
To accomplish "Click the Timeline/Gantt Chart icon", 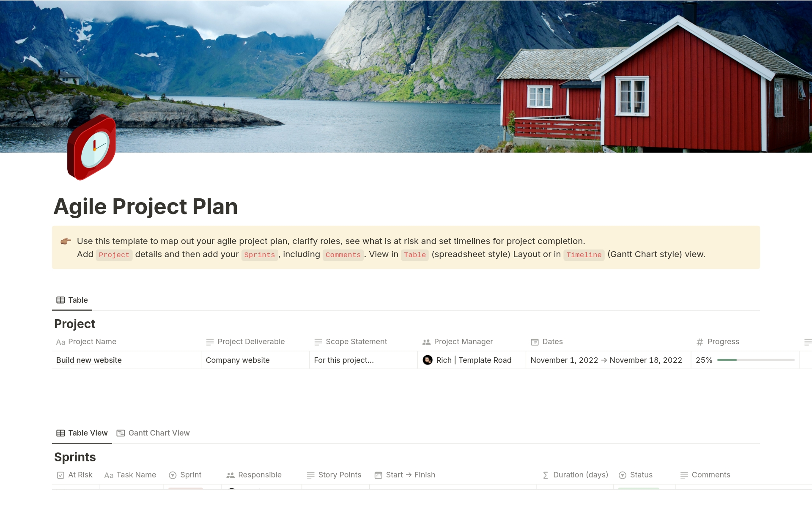I will tap(121, 433).
